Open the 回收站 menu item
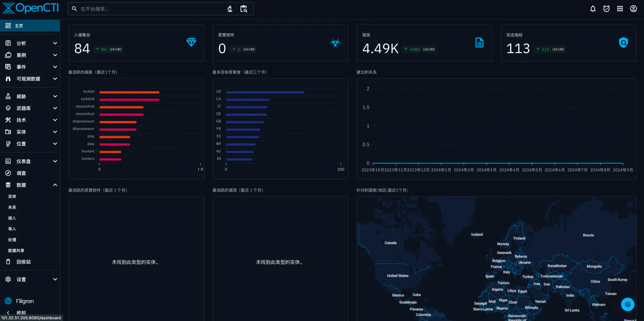The height and width of the screenshot is (321, 644). 30,262
